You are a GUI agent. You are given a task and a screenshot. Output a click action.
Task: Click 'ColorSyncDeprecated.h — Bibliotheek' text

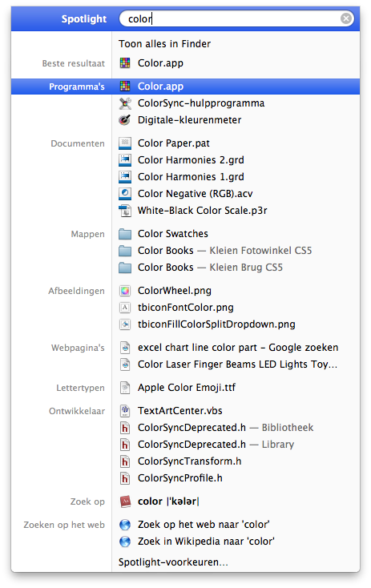[x=225, y=428]
